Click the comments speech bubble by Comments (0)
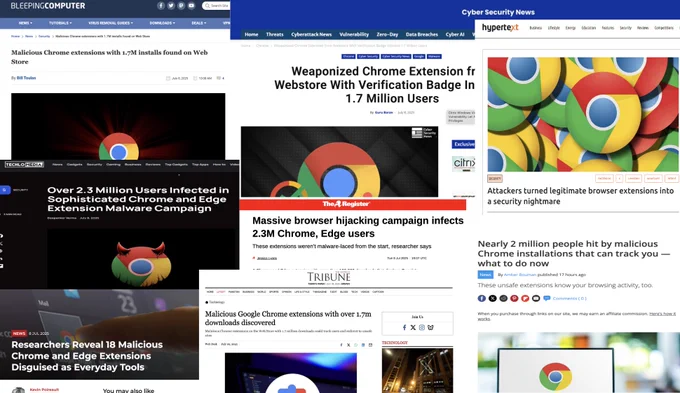Screen dimensions: 680x393 [x=546, y=298]
